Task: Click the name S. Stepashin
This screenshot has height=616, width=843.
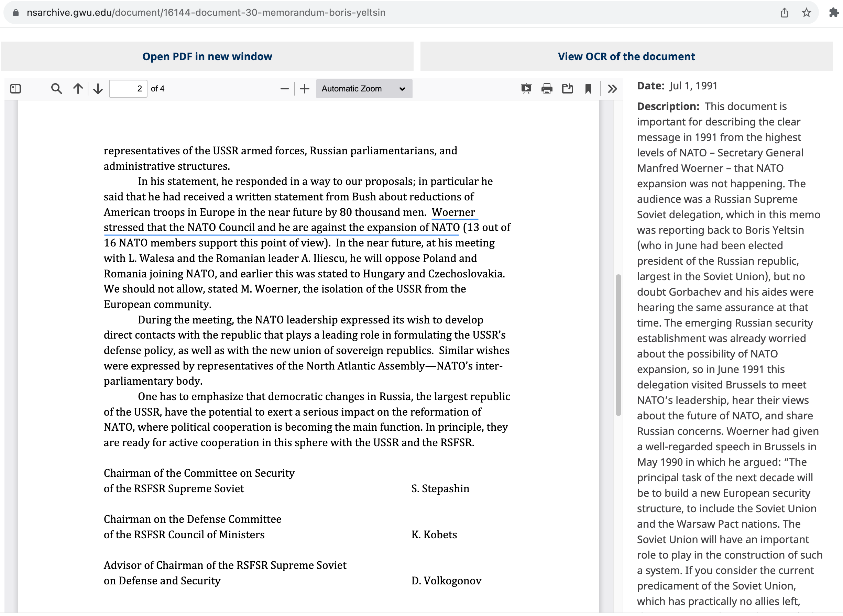Action: (440, 488)
